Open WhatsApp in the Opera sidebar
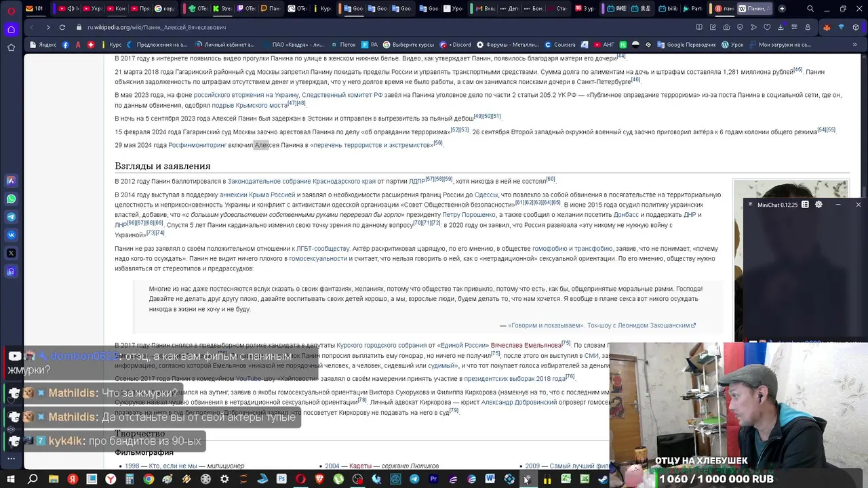This screenshot has height=488, width=868. click(11, 199)
